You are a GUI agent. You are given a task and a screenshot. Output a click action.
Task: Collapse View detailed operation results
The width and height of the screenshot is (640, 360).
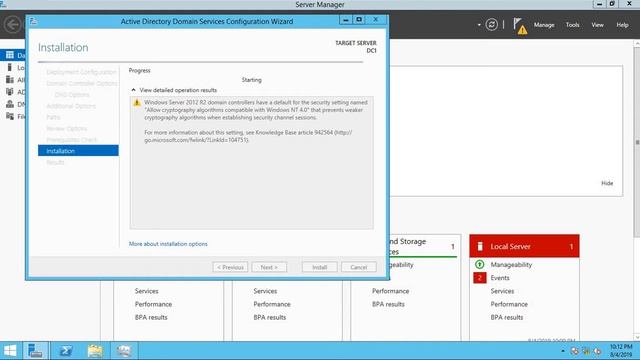pos(133,90)
